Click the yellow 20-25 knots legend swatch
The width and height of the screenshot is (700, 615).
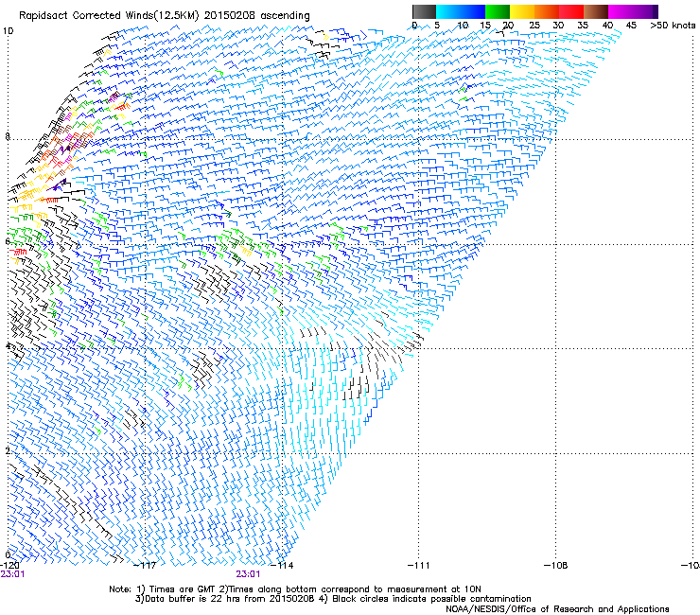(522, 11)
